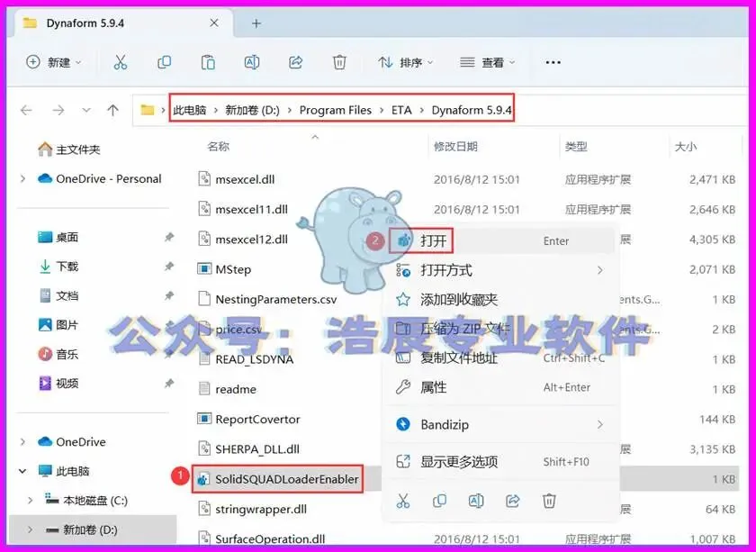The width and height of the screenshot is (756, 552).
Task: Open 图片 in the sidebar
Action: tap(58, 325)
